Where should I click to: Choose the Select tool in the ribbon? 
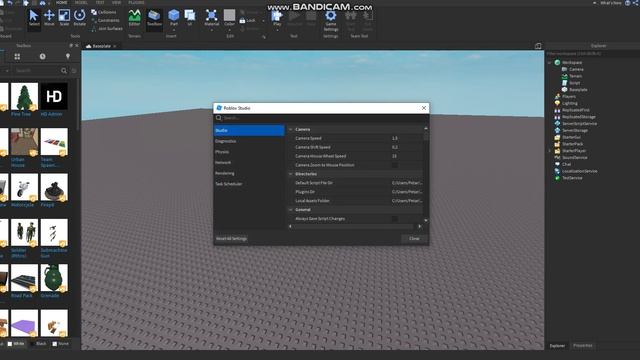[34, 18]
